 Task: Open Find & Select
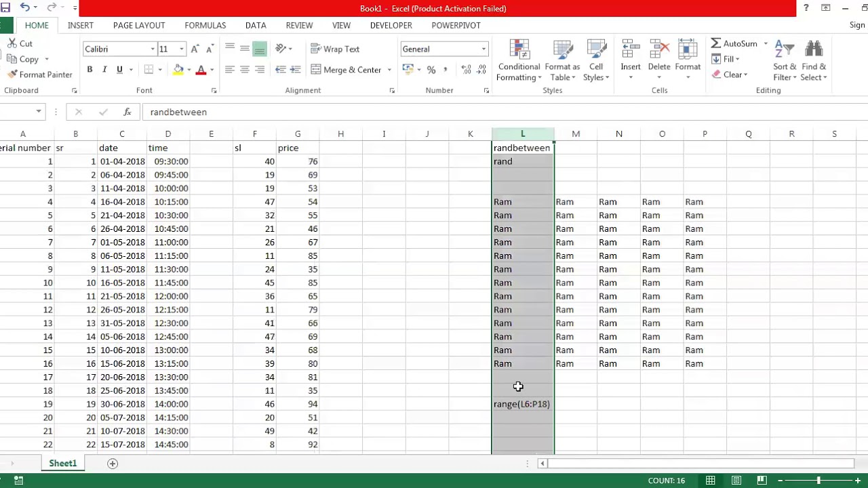[814, 61]
